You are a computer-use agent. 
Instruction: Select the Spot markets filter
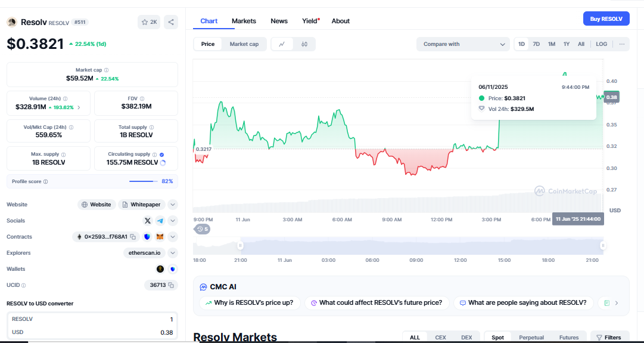[x=498, y=337]
